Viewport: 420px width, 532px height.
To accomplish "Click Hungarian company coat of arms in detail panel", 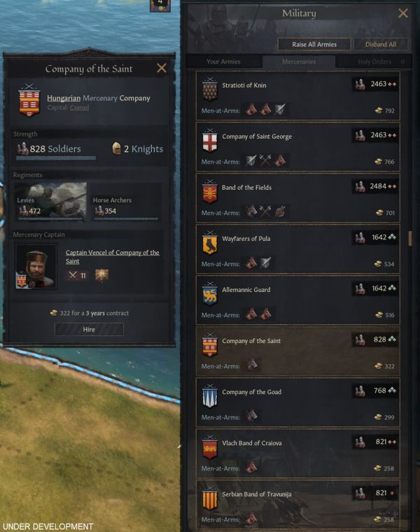I will [29, 101].
